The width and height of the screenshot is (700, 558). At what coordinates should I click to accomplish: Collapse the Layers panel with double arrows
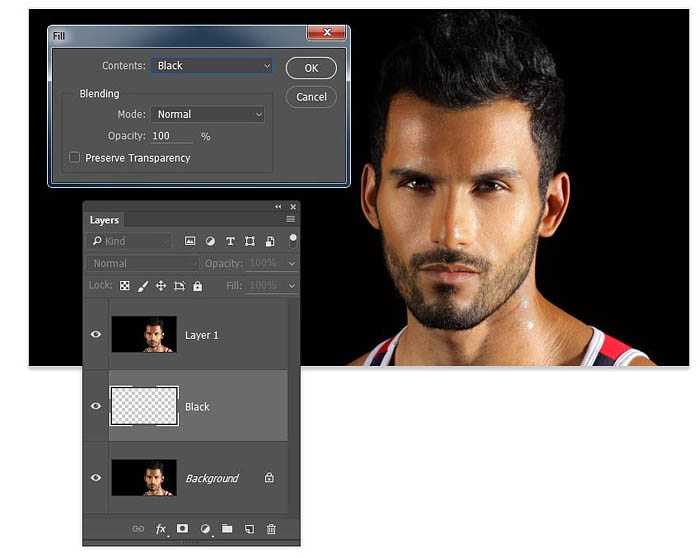point(278,207)
